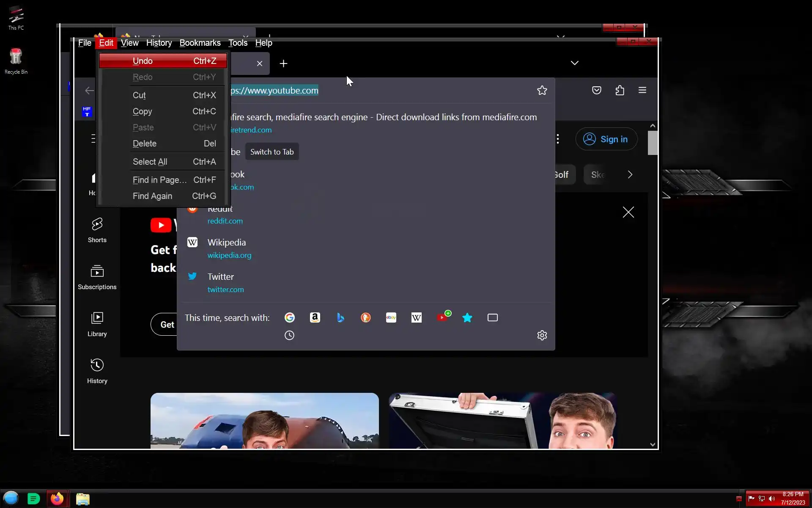Open the twitter.com suggestion link
The height and width of the screenshot is (508, 812).
click(225, 290)
